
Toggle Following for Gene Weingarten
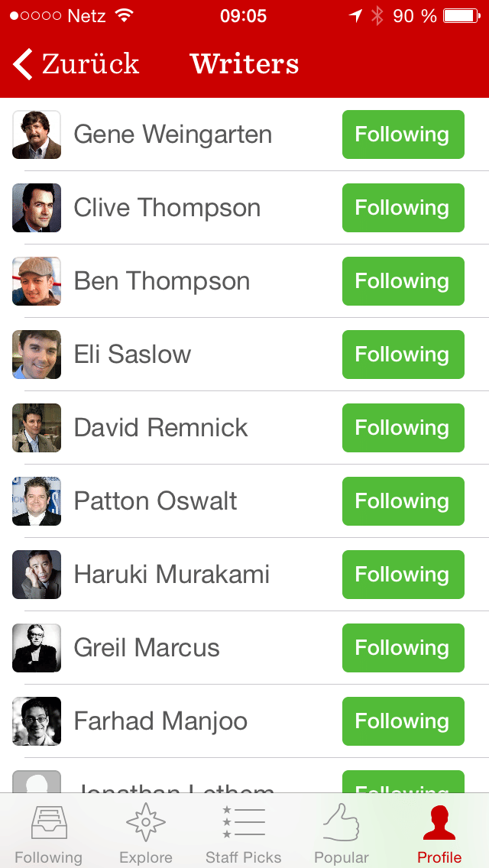coord(403,134)
